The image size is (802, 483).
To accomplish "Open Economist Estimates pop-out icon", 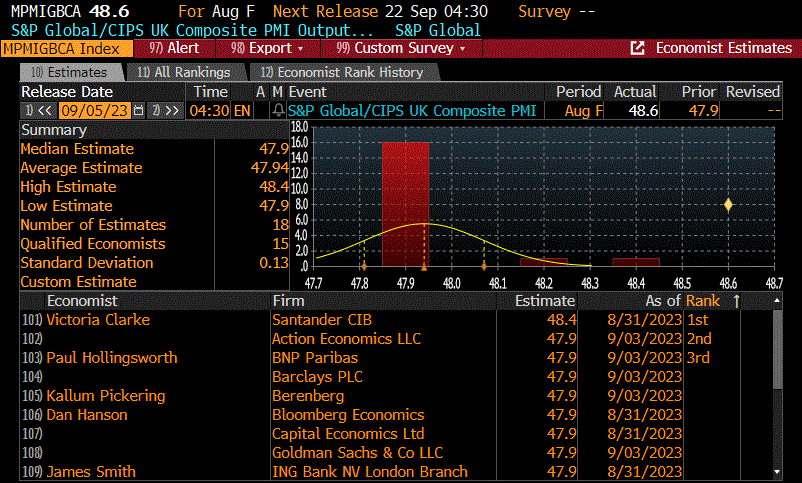I will click(637, 48).
